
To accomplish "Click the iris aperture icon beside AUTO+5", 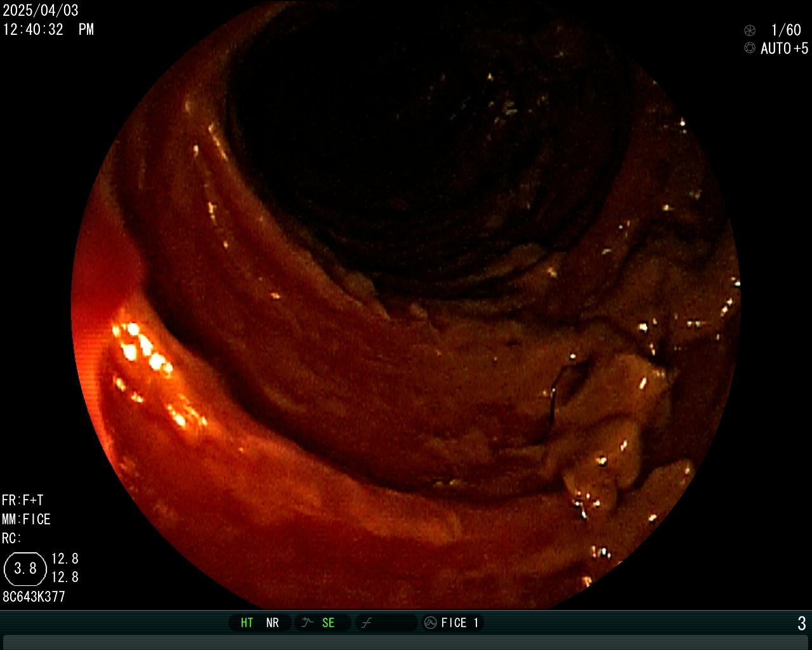I will [750, 48].
